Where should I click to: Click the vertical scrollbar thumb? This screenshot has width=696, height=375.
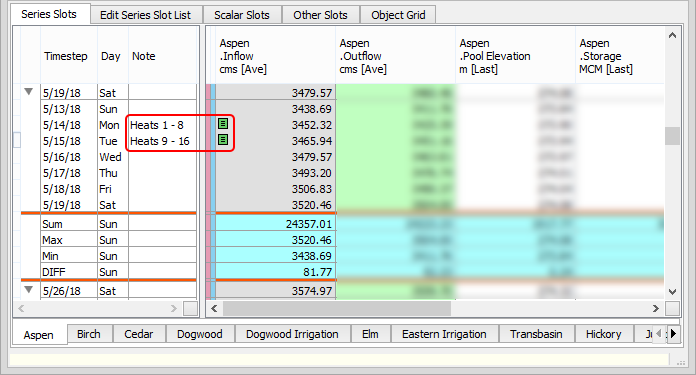point(672,136)
